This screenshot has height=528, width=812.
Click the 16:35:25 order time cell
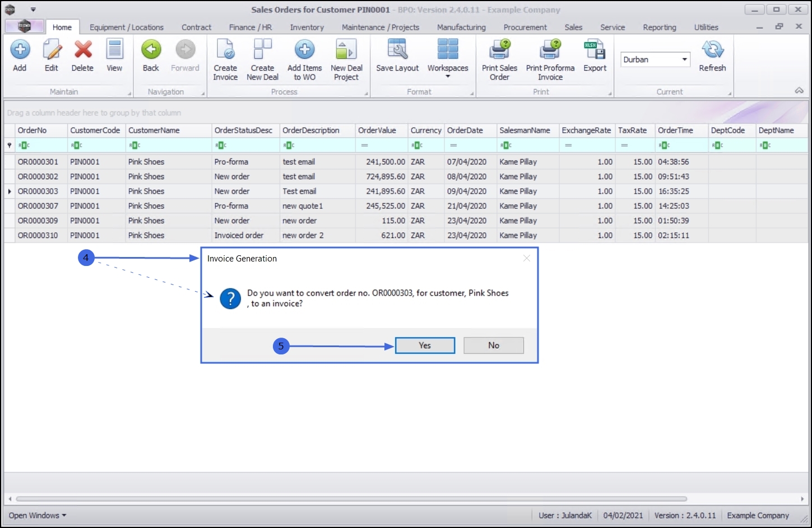[x=682, y=191]
